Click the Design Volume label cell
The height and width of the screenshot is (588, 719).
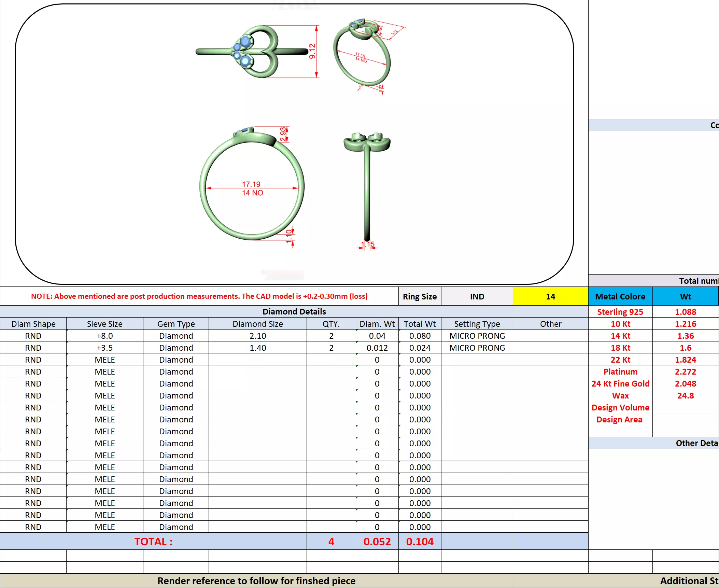click(620, 407)
